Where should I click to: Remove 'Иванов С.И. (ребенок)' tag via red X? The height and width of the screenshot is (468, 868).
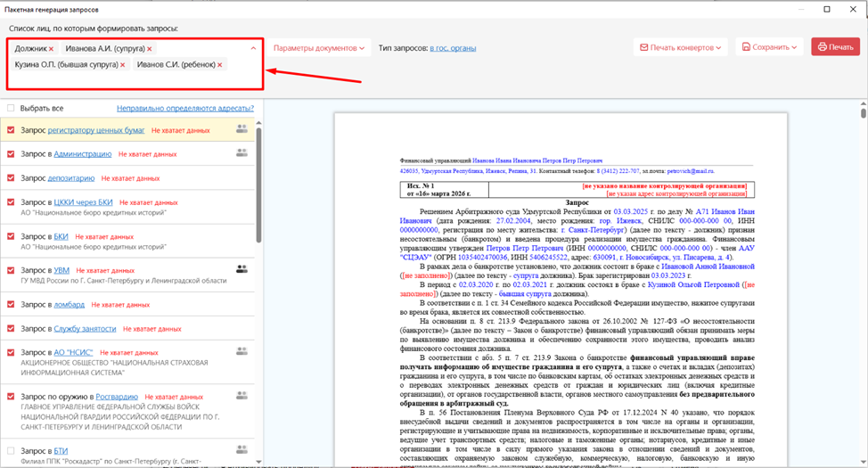coord(219,65)
